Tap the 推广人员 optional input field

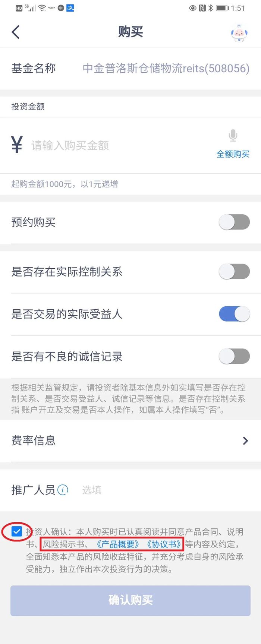[x=149, y=490]
